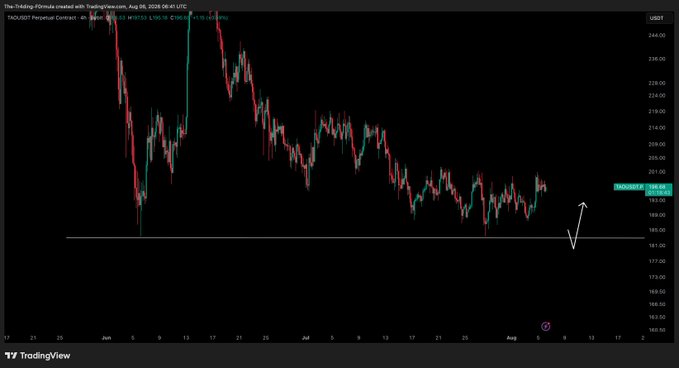
Task: Click the 193.00 price axis label
Action: (x=656, y=201)
